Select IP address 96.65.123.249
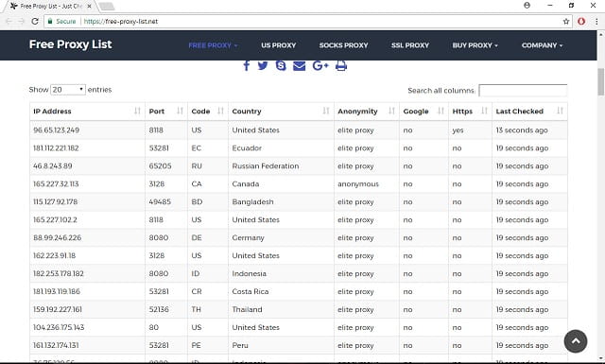 point(57,130)
